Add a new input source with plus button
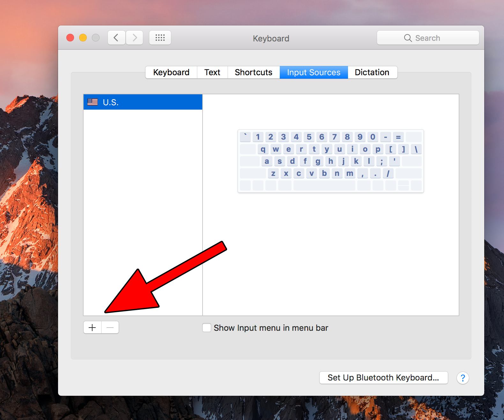This screenshot has height=420, width=504. pos(92,328)
